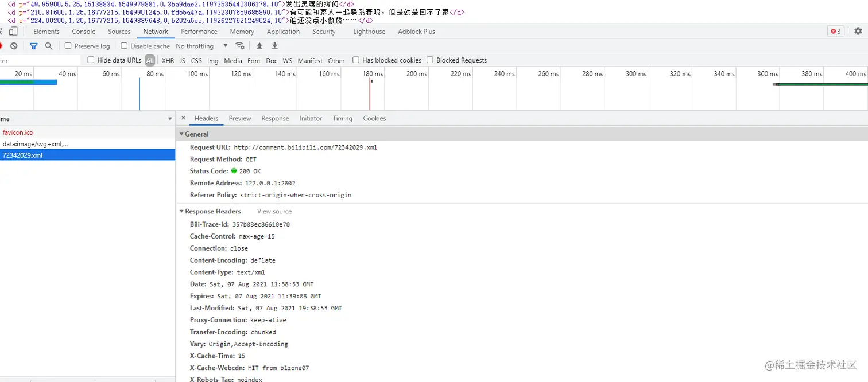Screen dimensions: 868x382
Task: Select the data:image/svg+xml request row
Action: click(87, 144)
